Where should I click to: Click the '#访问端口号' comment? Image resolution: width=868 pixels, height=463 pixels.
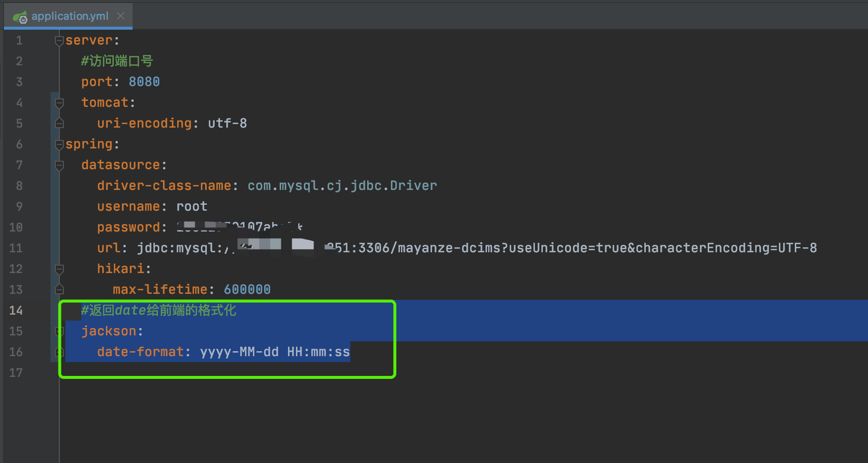(117, 61)
